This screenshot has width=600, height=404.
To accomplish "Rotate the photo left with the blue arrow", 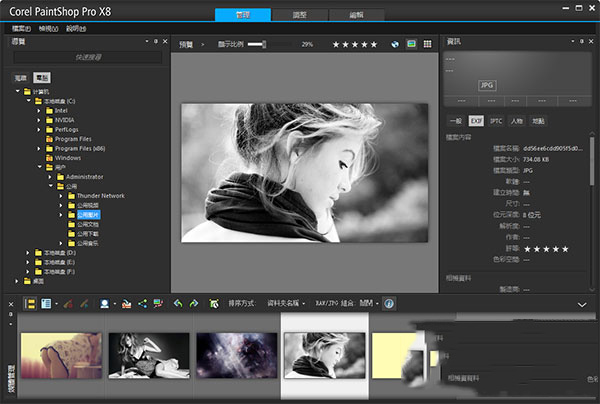I will pos(178,303).
